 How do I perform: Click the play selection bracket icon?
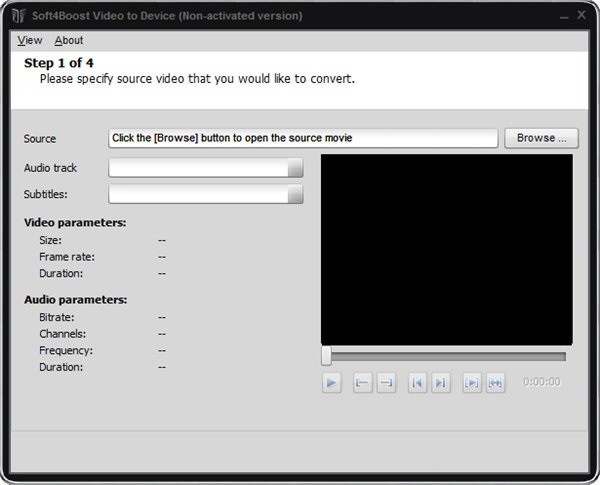point(471,382)
